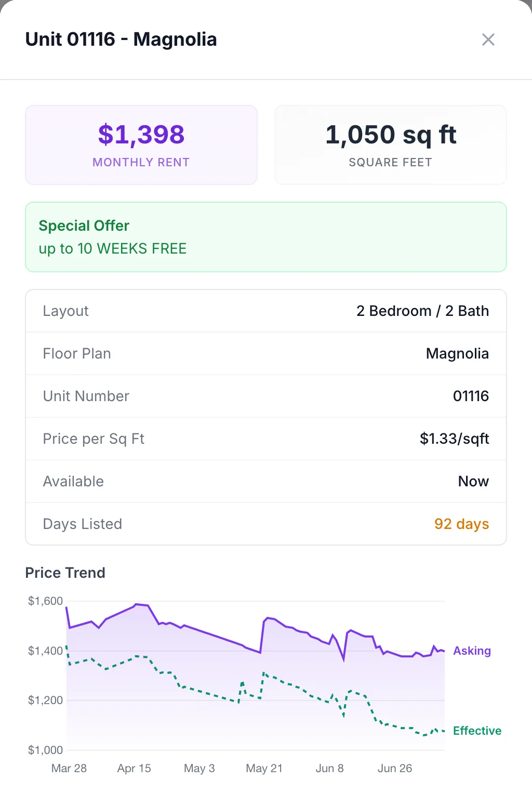The height and width of the screenshot is (795, 532).
Task: Click the 'Days Listed' row label
Action: pos(83,524)
